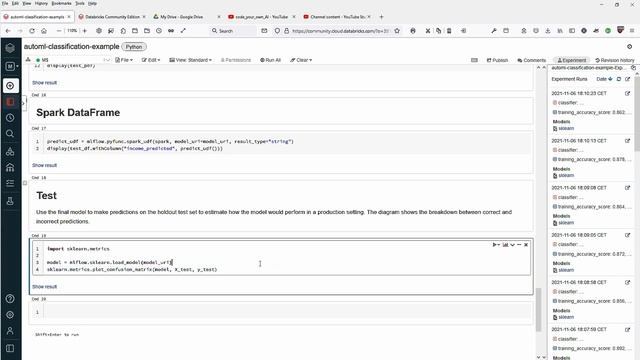Open the Clear dropdown
This screenshot has height=360, width=640.
click(x=301, y=60)
